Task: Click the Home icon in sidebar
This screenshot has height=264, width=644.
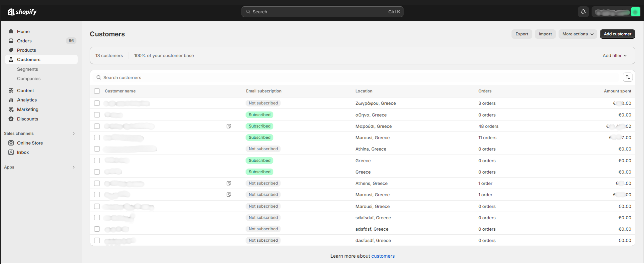Action: (11, 31)
